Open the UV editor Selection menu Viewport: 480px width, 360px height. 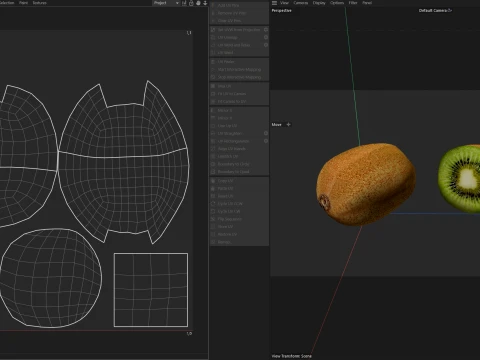click(x=7, y=3)
